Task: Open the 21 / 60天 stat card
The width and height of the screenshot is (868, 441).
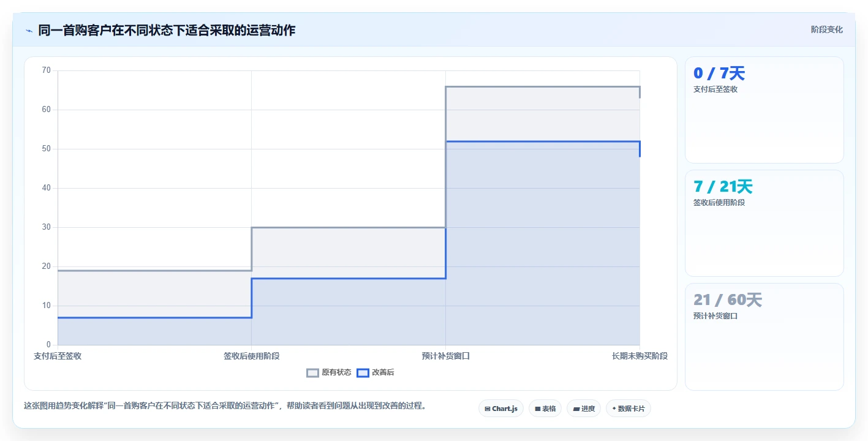Action: [x=764, y=337]
